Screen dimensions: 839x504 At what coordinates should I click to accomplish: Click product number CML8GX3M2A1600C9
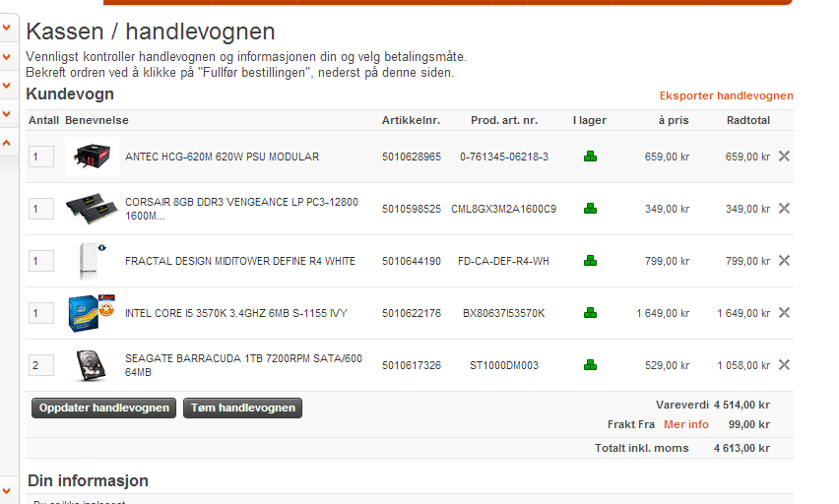pos(503,209)
